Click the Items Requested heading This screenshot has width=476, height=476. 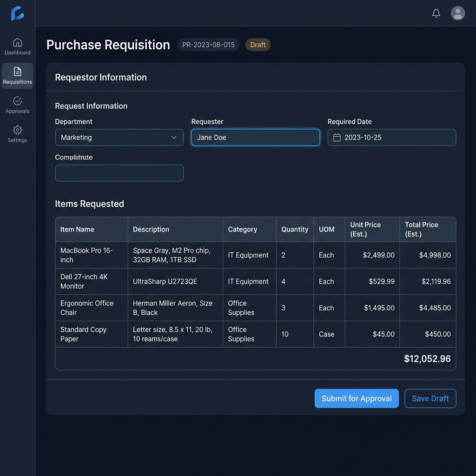click(x=89, y=204)
